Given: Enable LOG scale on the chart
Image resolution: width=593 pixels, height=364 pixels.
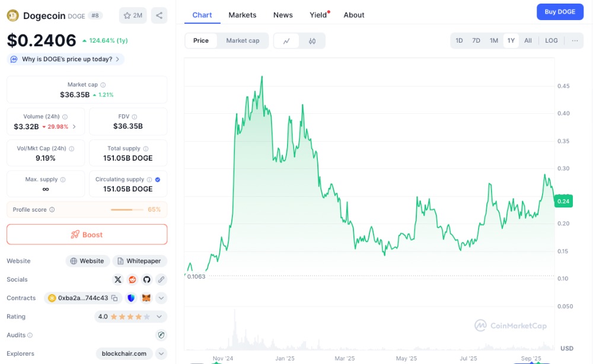Looking at the screenshot, I should pos(551,41).
